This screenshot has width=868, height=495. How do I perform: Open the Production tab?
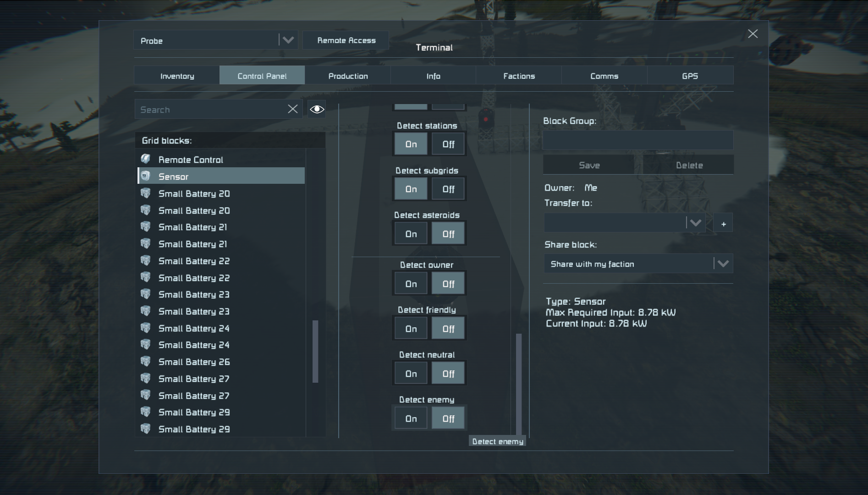point(348,76)
